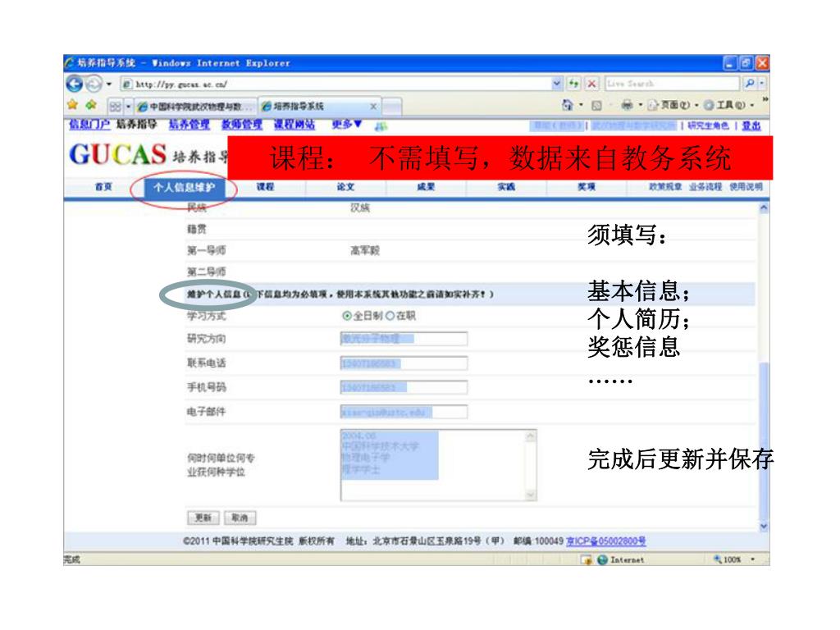Open the 首页 navigation tab
Viewport: 840px width, 630px height.
(104, 187)
